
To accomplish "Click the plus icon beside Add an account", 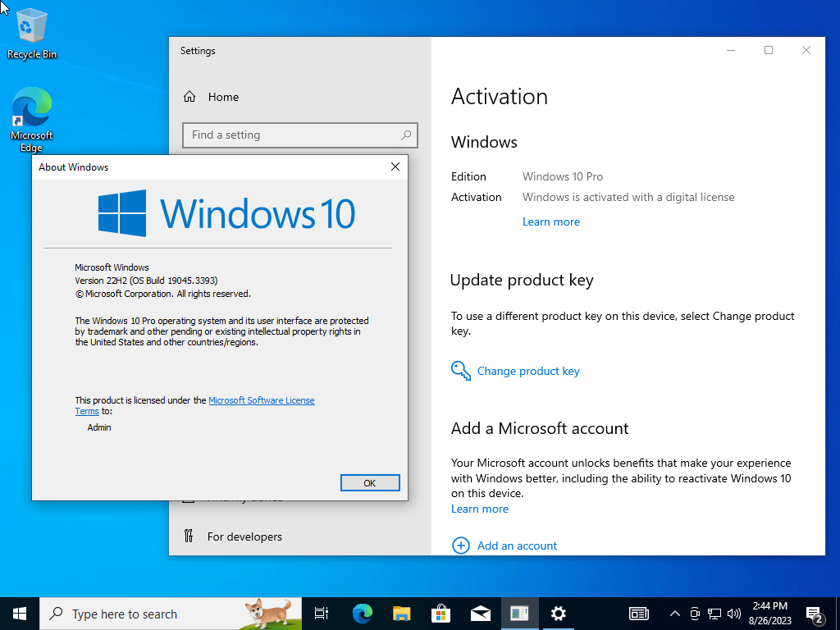I will click(461, 546).
